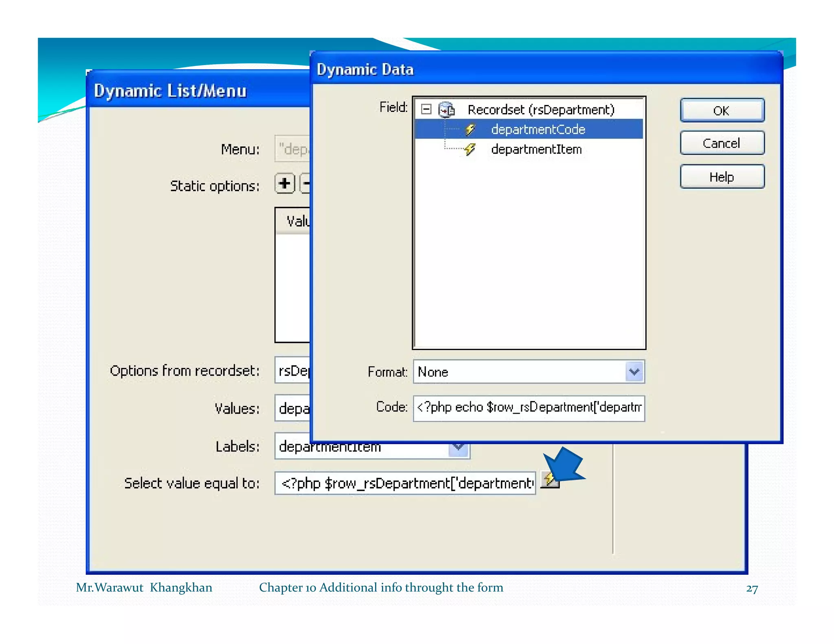This screenshot has height=644, width=834.
Task: Click the Values field in List/Menu dialog
Action: coord(292,408)
